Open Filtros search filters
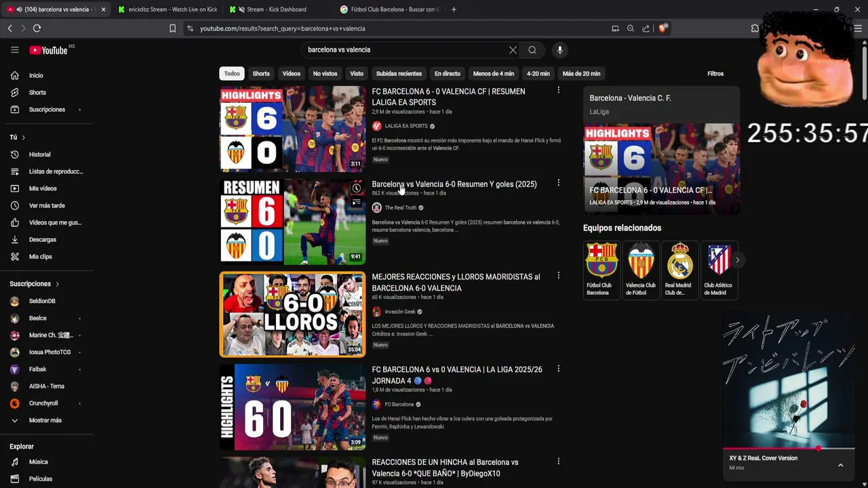Viewport: 868px width, 488px height. [715, 74]
